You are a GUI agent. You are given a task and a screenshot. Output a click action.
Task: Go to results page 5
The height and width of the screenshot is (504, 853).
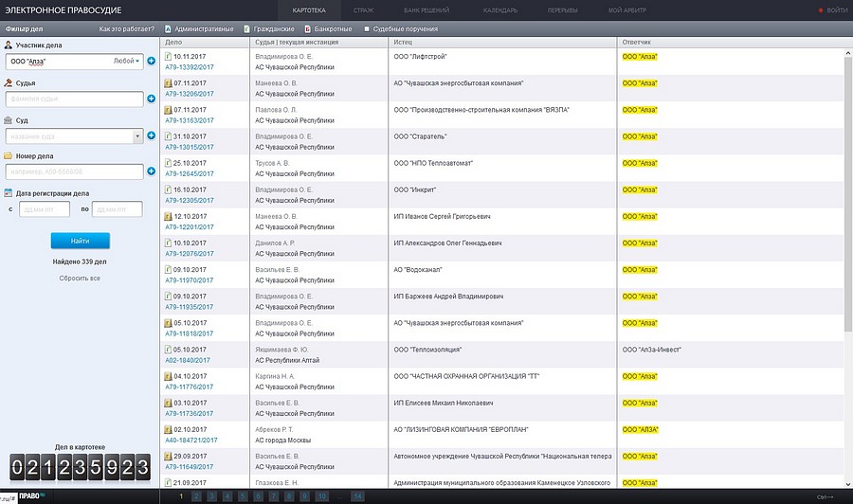243,496
